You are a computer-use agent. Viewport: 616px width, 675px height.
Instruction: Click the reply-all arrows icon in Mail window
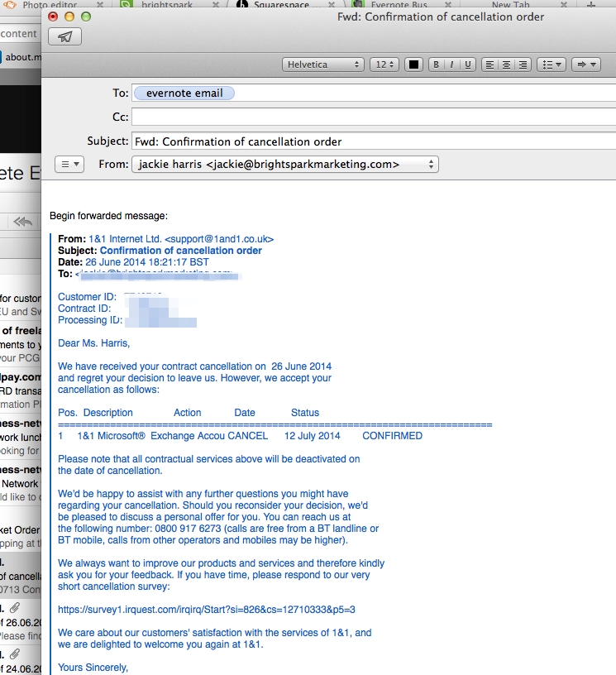pos(22,222)
